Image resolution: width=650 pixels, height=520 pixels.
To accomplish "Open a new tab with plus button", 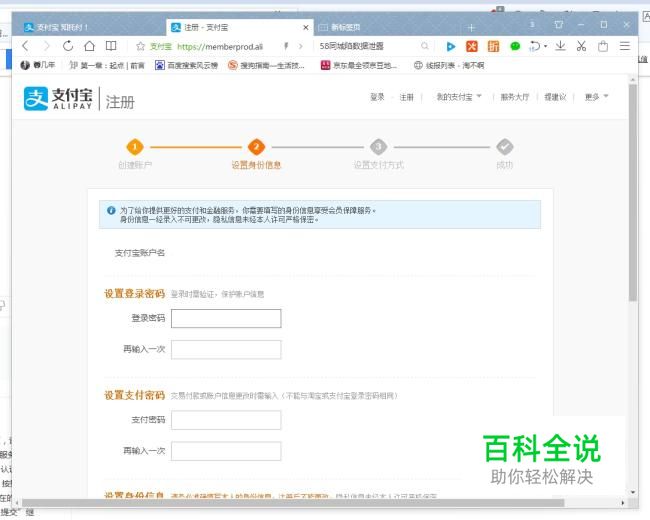I will pyautogui.click(x=471, y=28).
